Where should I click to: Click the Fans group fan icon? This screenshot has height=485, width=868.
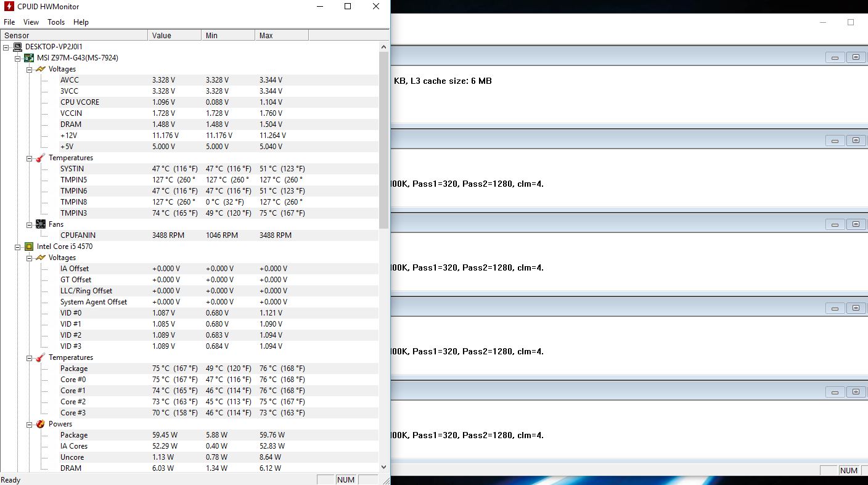click(x=41, y=224)
